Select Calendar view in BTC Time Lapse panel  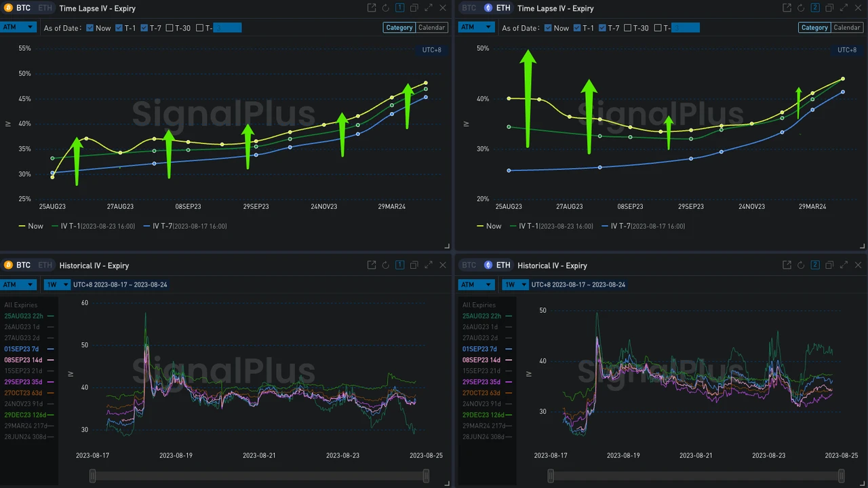(431, 28)
